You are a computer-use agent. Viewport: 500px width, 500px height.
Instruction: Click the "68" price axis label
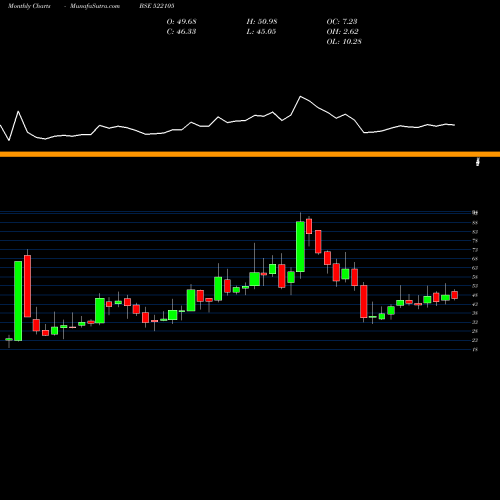pyautogui.click(x=475, y=259)
